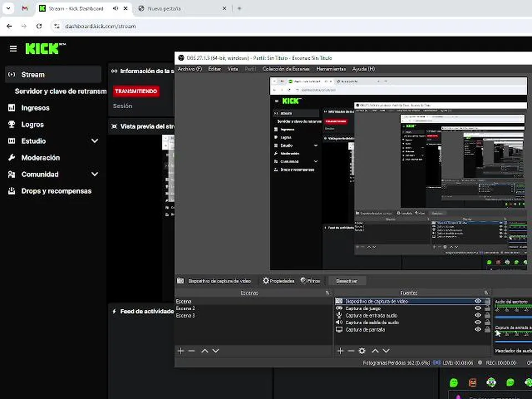The image size is (532, 399).
Task: Select Captura de juego source
Action: tap(412, 308)
